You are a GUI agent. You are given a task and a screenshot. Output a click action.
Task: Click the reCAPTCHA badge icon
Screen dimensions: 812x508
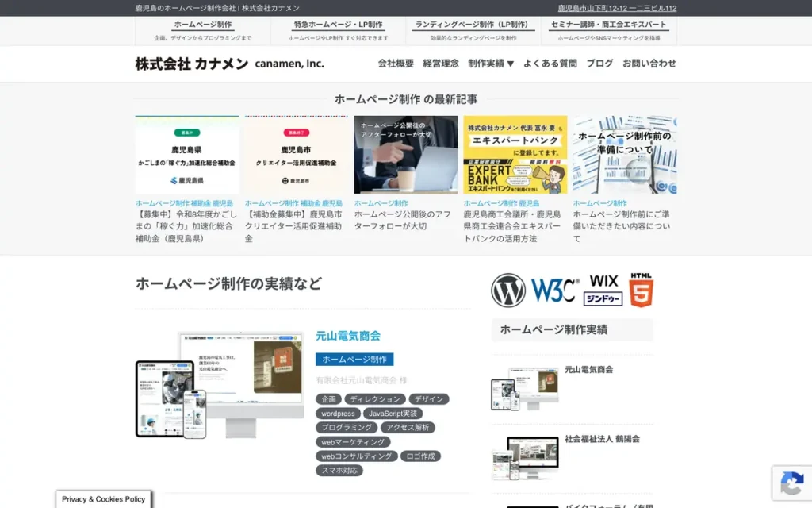(x=792, y=483)
